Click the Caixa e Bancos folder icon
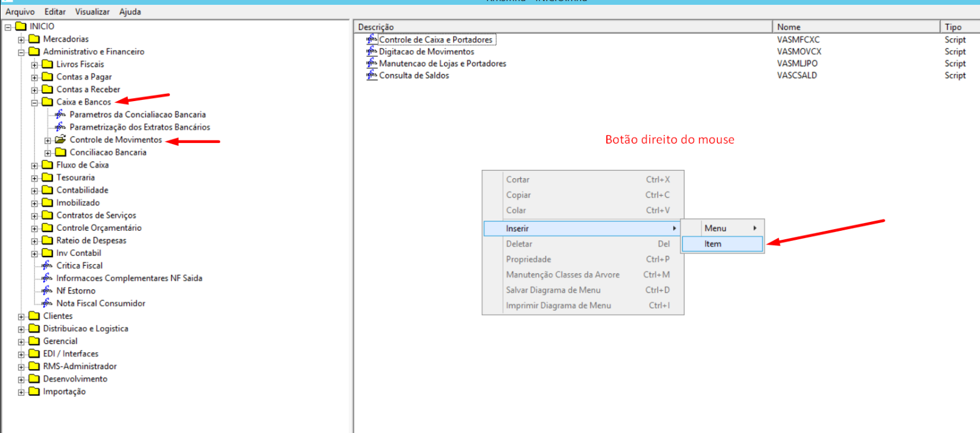 (x=47, y=102)
